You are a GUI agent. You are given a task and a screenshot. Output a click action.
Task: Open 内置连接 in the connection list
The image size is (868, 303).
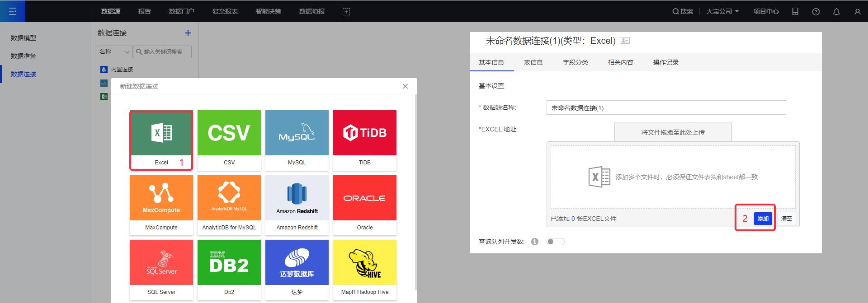122,70
